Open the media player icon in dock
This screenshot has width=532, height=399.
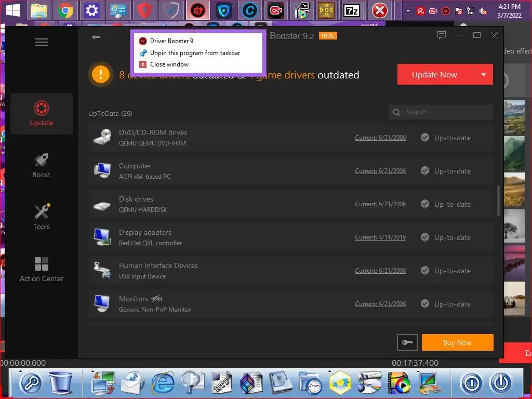(x=400, y=383)
